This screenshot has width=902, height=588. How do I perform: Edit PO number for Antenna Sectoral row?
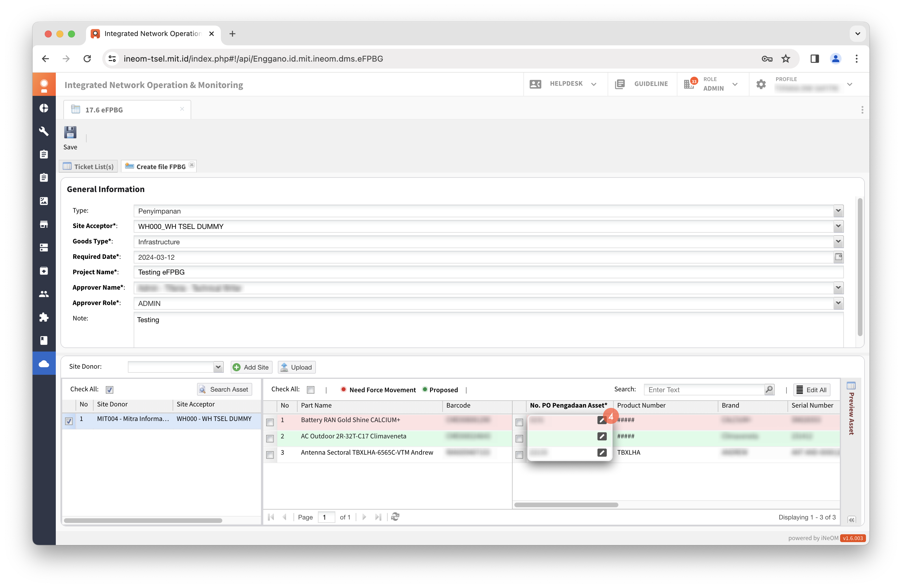click(602, 452)
